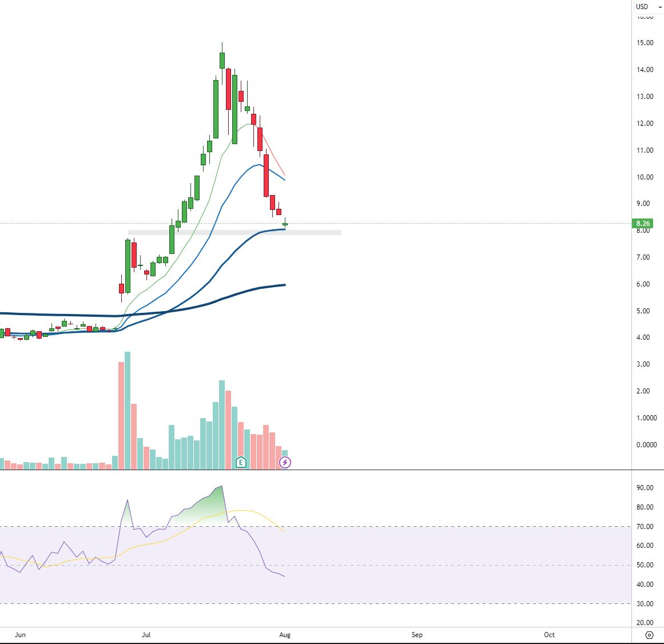
Task: Open the USD currency dropdown
Action: (x=649, y=6)
